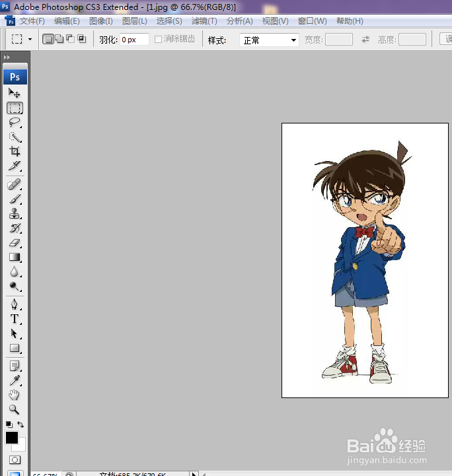Viewport: 452px width, 476px height.
Task: Choose Intersect with Selection mode
Action: pos(82,39)
